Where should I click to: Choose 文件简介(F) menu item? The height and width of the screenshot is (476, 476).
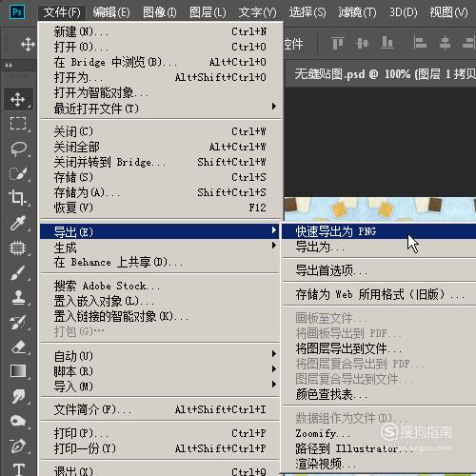[x=161, y=409]
